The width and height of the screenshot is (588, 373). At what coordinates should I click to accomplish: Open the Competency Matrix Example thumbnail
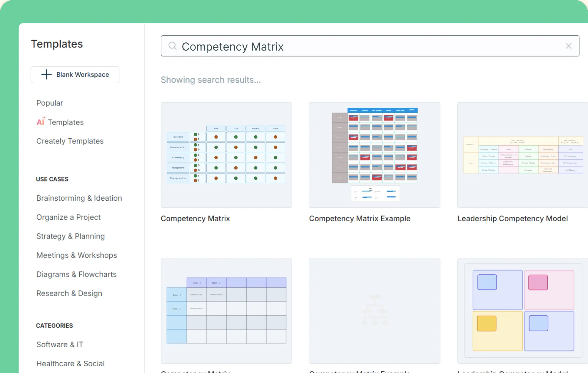(x=375, y=155)
